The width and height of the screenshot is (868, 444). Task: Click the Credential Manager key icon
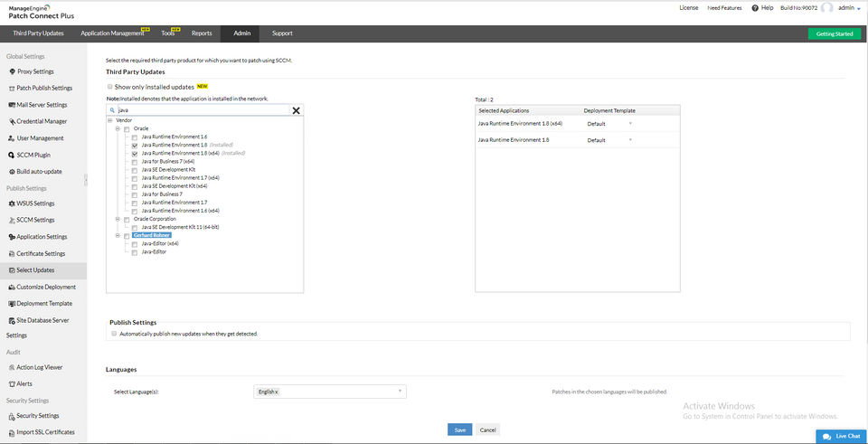pyautogui.click(x=12, y=121)
